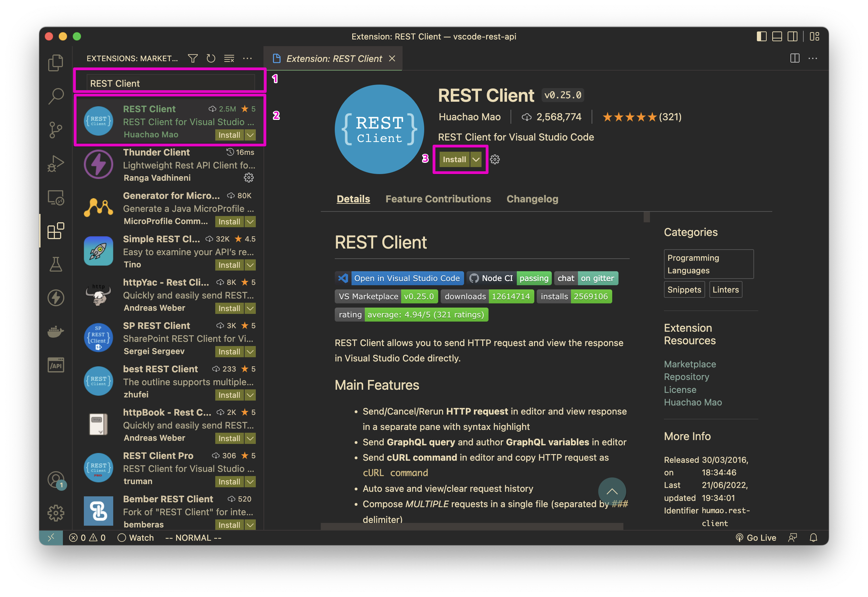Expand Install dropdown for SP REST Client
The width and height of the screenshot is (868, 597).
pos(250,352)
